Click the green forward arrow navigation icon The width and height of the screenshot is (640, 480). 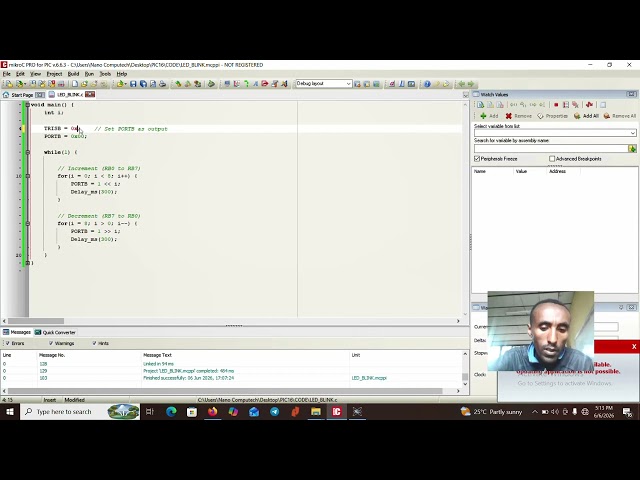[x=471, y=84]
